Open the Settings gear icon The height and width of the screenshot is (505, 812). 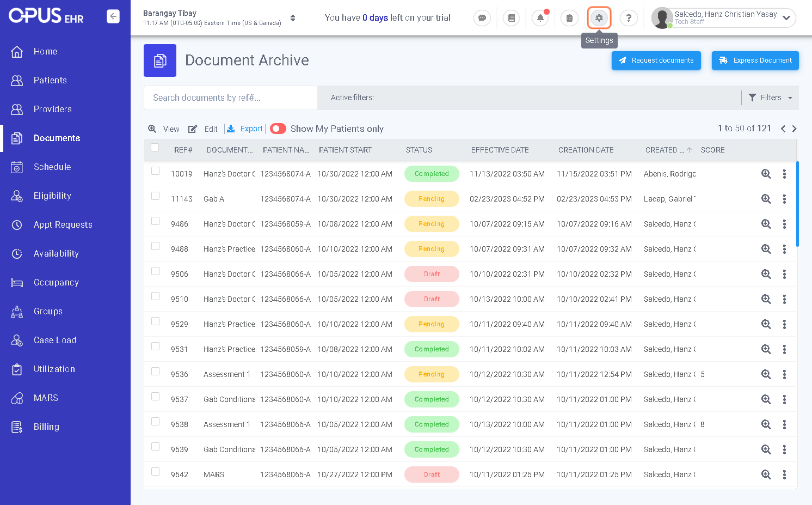[x=599, y=18]
